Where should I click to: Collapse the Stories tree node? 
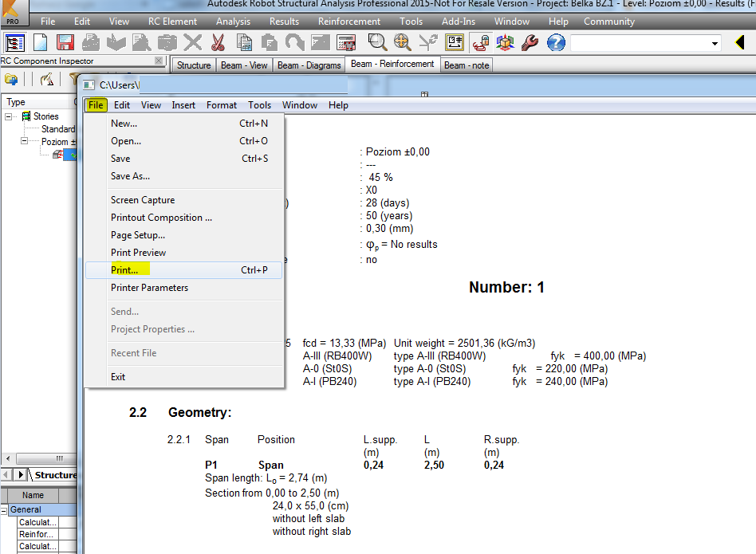pyautogui.click(x=8, y=116)
